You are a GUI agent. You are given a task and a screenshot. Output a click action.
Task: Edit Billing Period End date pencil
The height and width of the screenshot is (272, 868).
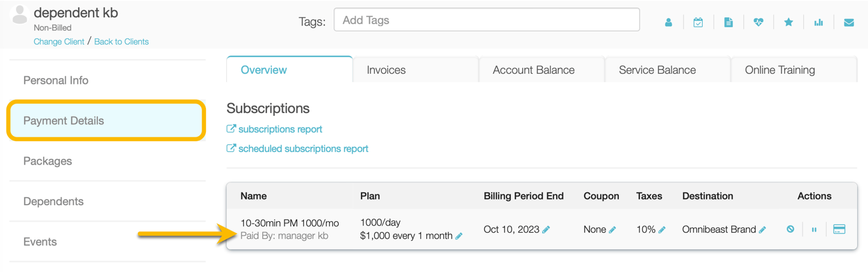coord(546,229)
